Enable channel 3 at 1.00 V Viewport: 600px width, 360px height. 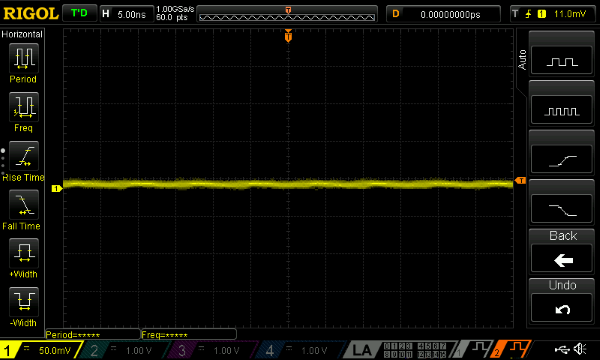(x=212, y=350)
